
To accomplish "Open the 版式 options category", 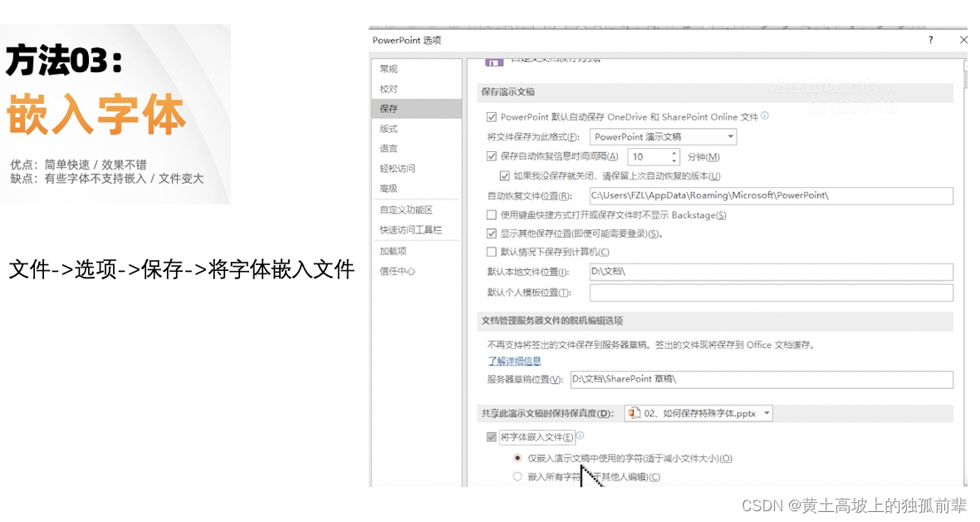I will (389, 129).
